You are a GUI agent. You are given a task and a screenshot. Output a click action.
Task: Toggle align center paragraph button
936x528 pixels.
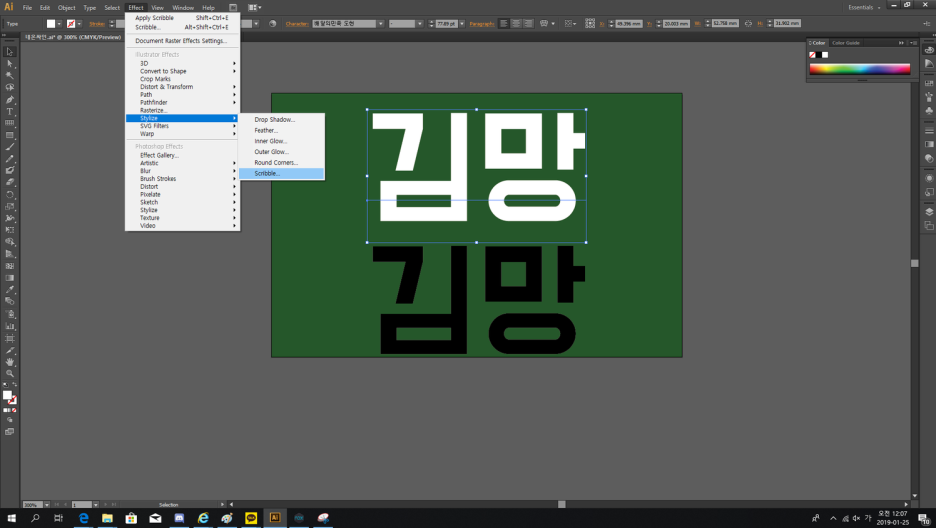click(516, 23)
